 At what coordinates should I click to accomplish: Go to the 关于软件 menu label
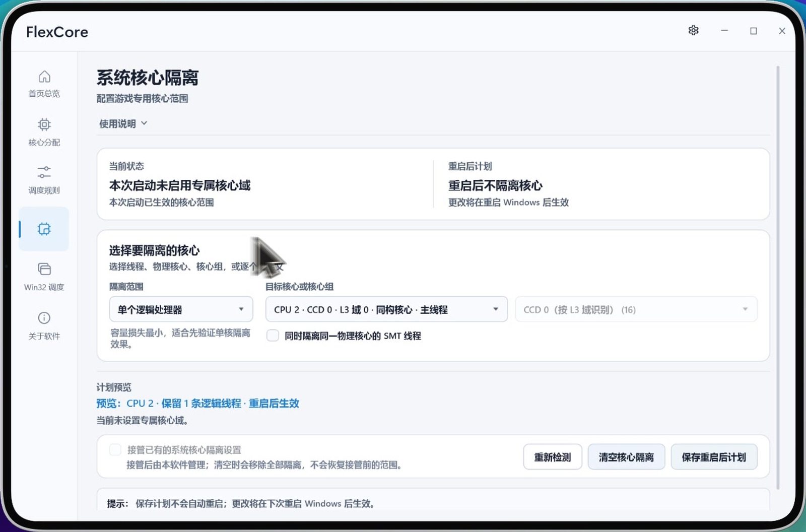point(44,336)
